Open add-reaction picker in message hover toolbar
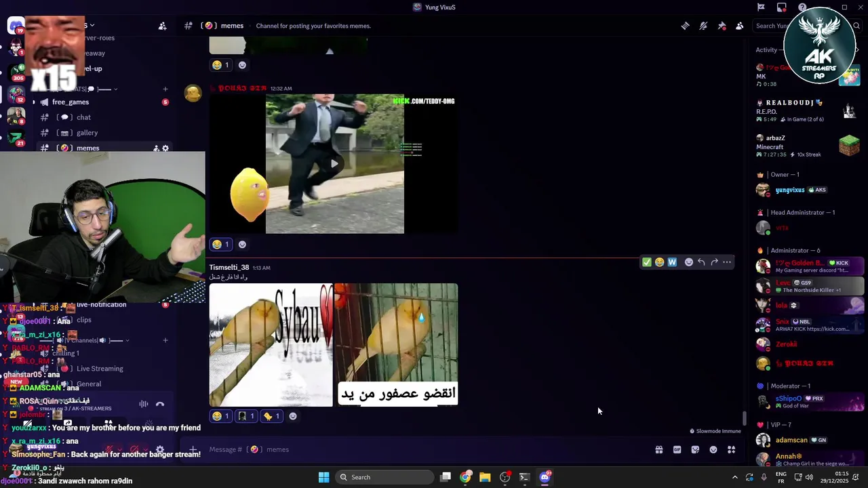This screenshot has width=868, height=488. pyautogui.click(x=689, y=262)
